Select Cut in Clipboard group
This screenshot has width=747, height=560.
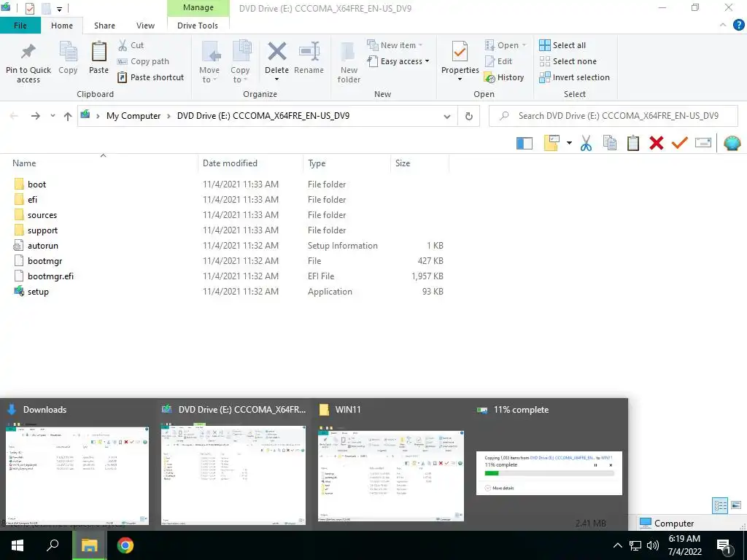point(131,45)
